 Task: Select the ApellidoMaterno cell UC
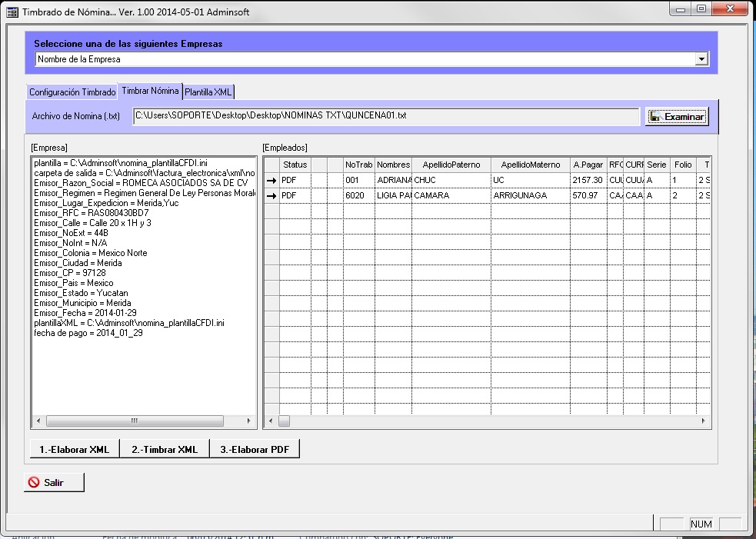click(x=531, y=181)
